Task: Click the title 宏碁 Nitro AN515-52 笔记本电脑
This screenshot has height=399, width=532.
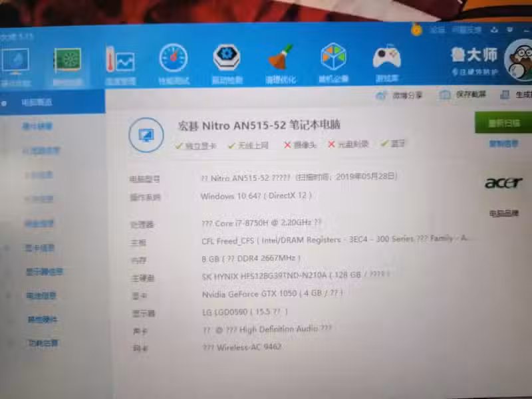Action: point(259,126)
